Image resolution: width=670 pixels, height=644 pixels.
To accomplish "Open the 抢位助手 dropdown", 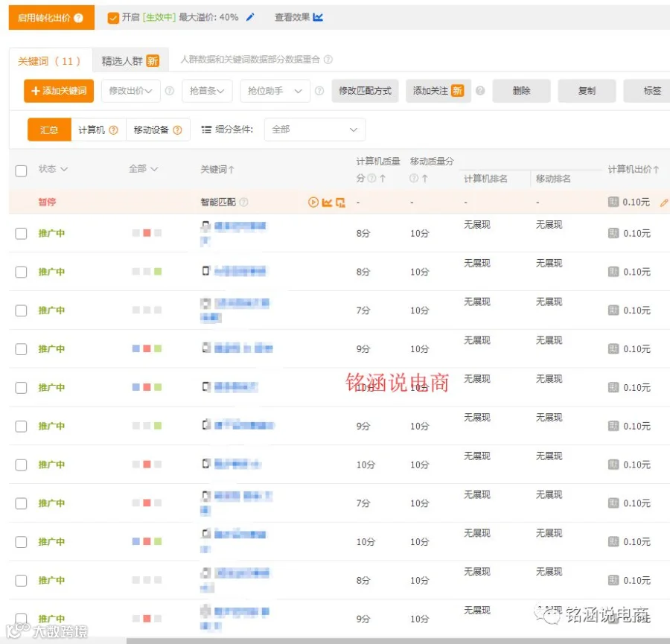I will click(275, 91).
